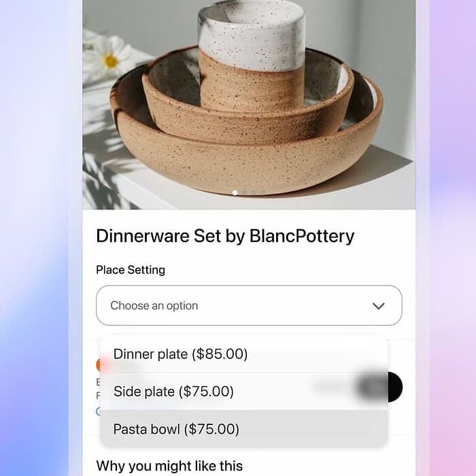Click the chevron arrow in Place Setting dropdown
Viewport: 476px width, 476px height.
pyautogui.click(x=378, y=306)
